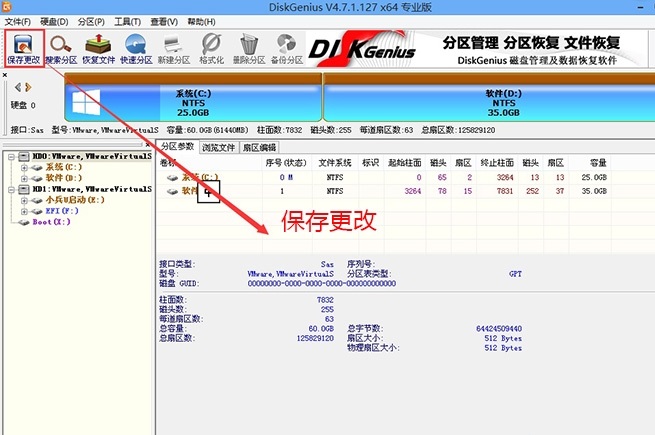Expand the EFI(F:) tree node

tap(24, 211)
